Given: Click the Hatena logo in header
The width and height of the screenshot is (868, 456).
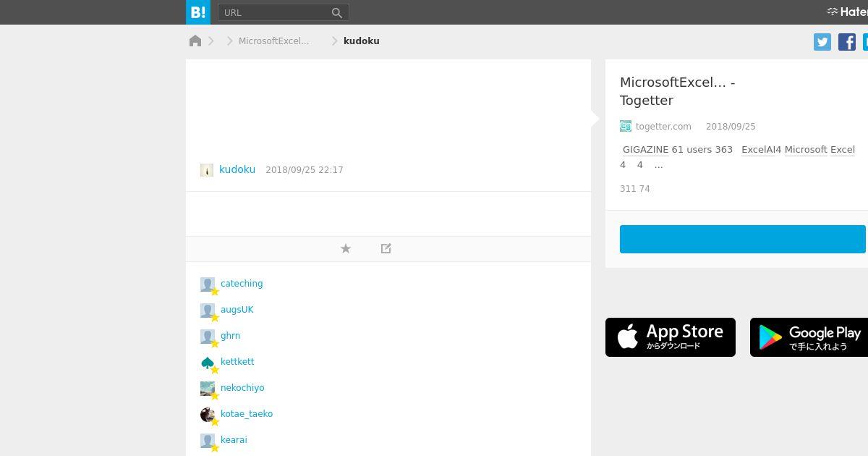Looking at the screenshot, I should coord(847,12).
